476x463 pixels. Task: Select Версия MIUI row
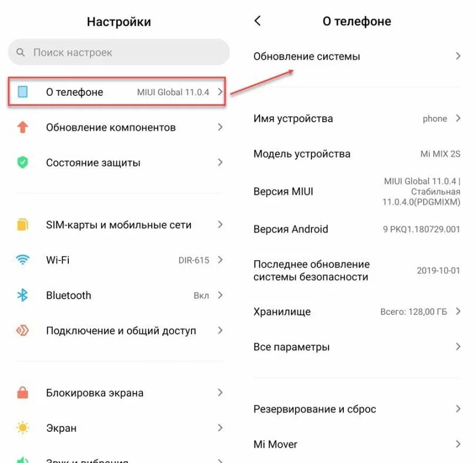click(x=357, y=192)
